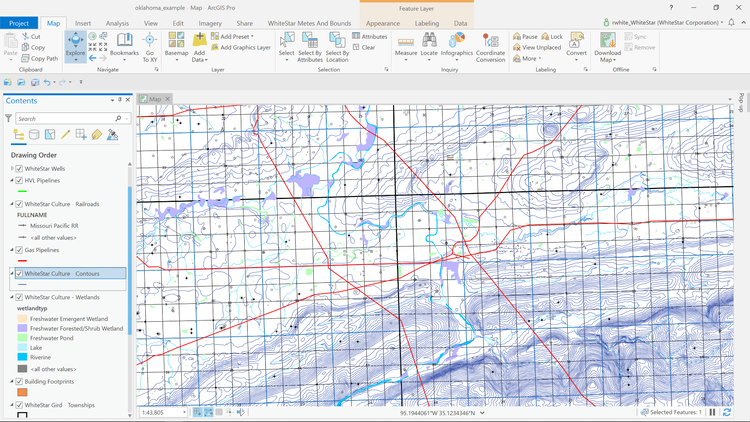Uncheck Building Footprints layer
Viewport: 750px width, 422px height.
19,381
